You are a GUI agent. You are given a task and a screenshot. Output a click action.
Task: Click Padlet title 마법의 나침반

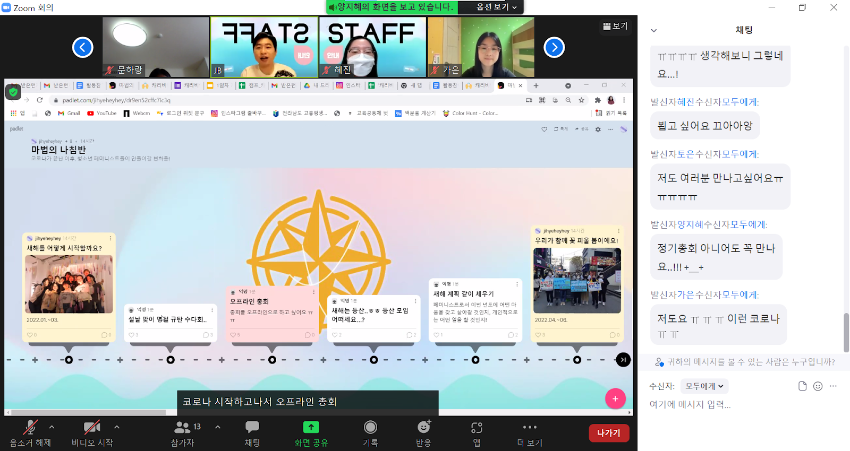(x=59, y=150)
